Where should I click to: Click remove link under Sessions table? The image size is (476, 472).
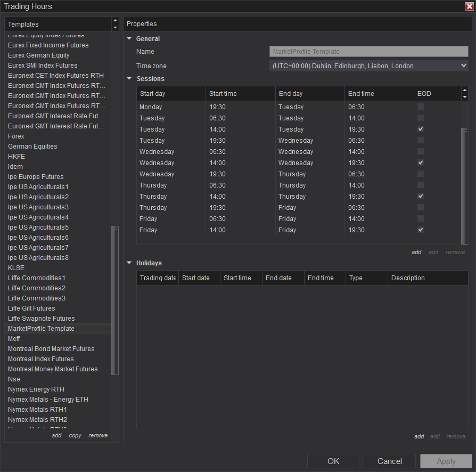455,252
